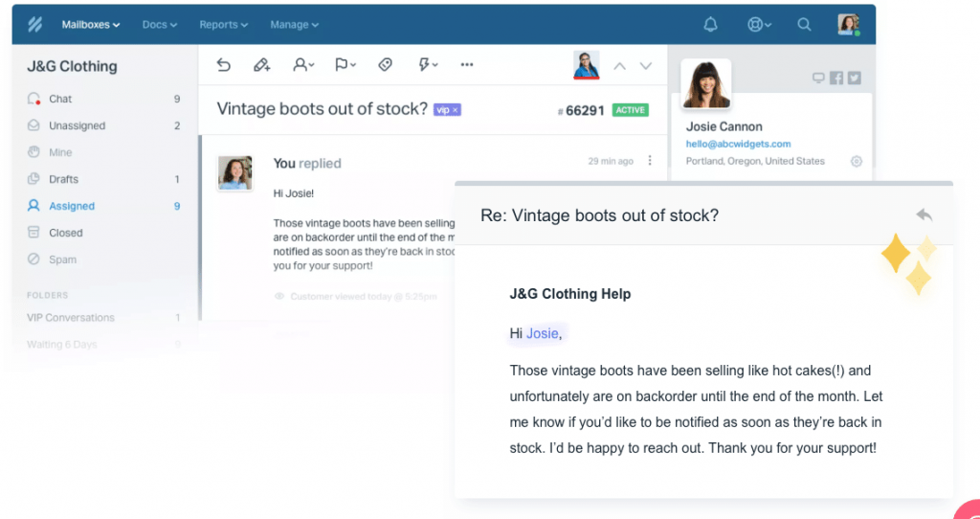Click the Mine hand icon
Viewport: 980px width, 519px height.
33,152
